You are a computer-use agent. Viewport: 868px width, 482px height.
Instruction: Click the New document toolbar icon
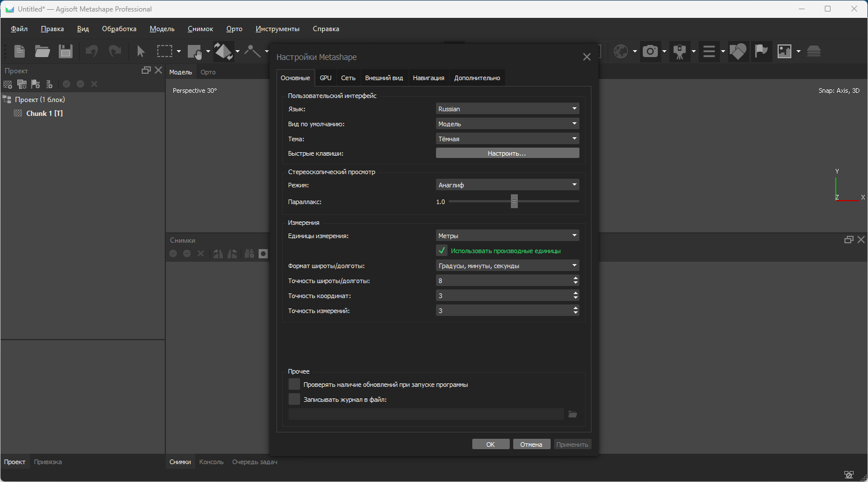20,51
